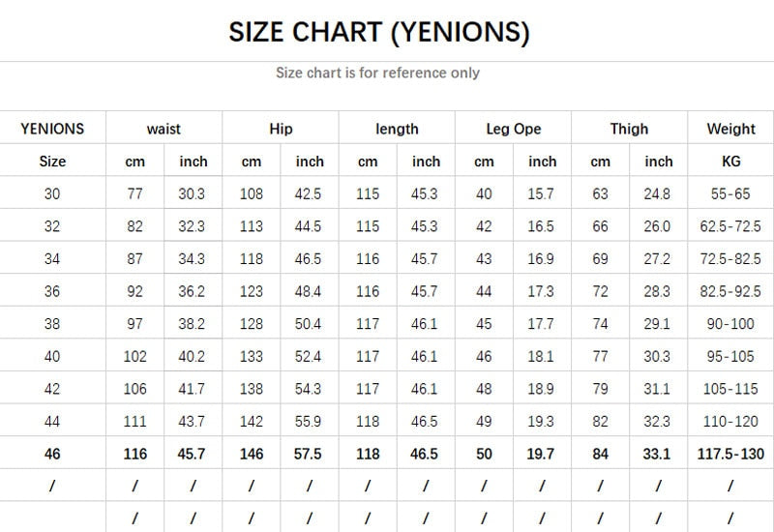Click the YENIONS header cell
The image size is (774, 532).
[x=52, y=129]
